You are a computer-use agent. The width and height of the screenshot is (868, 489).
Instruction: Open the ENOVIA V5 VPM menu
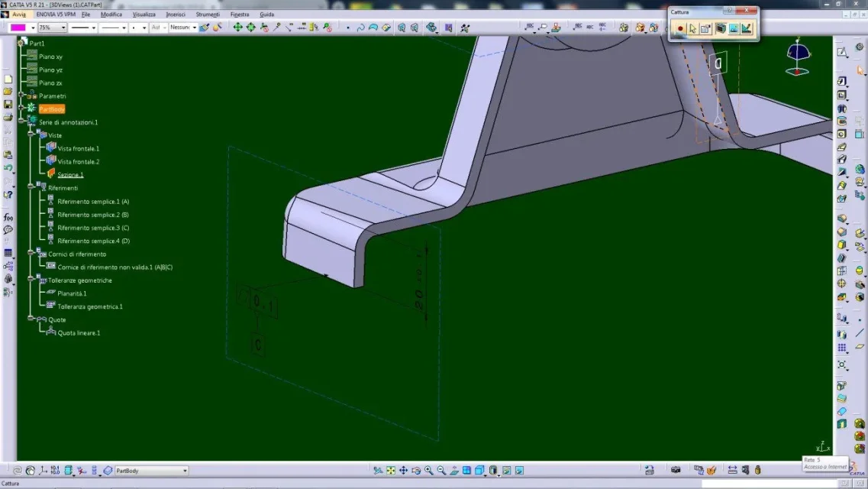point(56,15)
